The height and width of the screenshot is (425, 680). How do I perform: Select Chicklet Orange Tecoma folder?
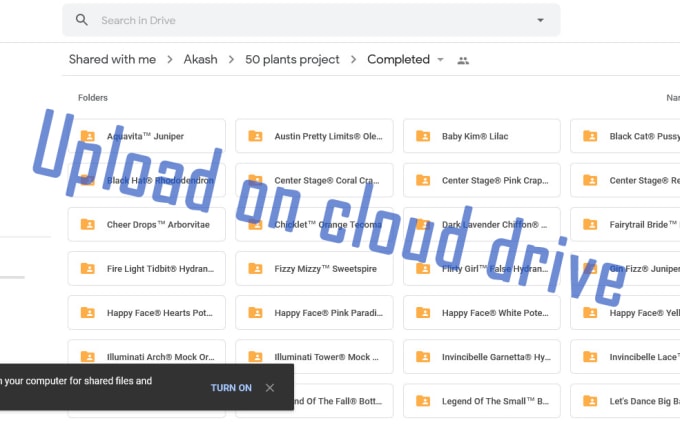point(314,225)
